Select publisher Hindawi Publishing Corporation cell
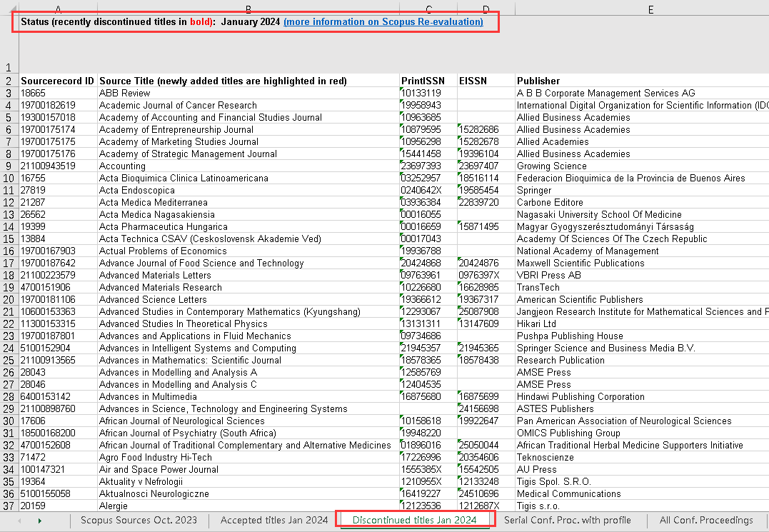 click(x=642, y=396)
